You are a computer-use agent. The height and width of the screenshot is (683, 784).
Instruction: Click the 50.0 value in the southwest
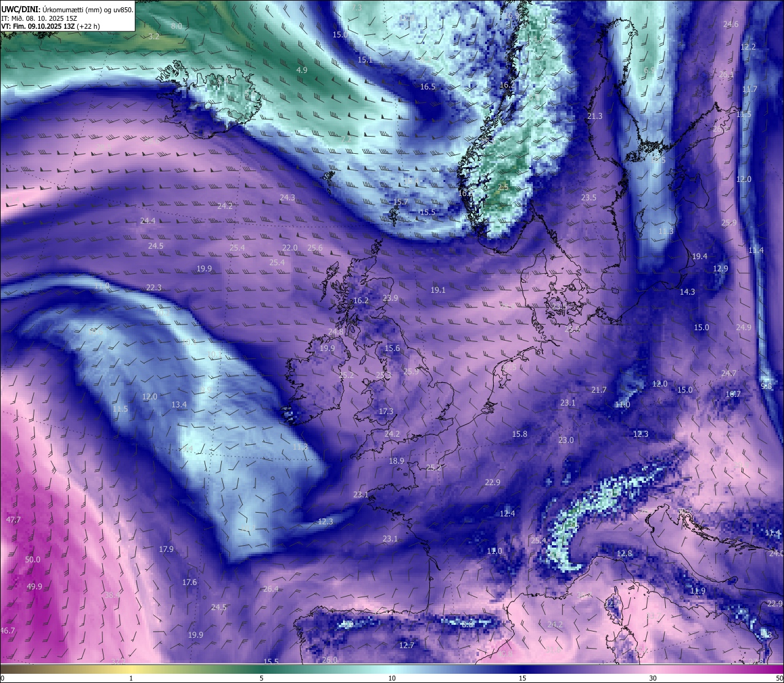pos(32,560)
